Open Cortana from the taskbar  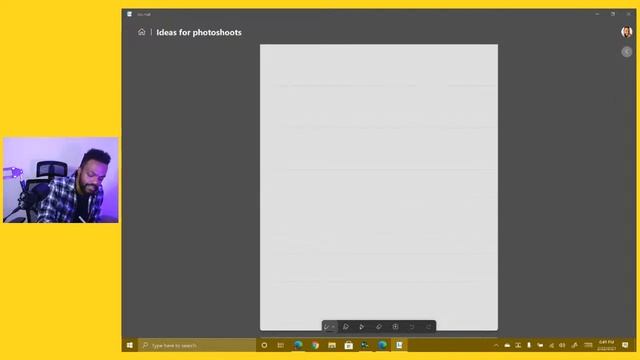264,345
